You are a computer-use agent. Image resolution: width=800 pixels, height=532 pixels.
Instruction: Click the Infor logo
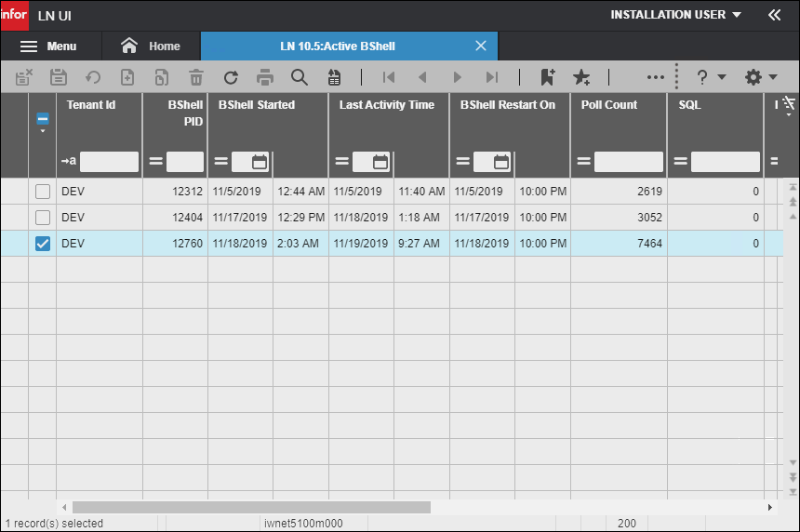coord(14,15)
